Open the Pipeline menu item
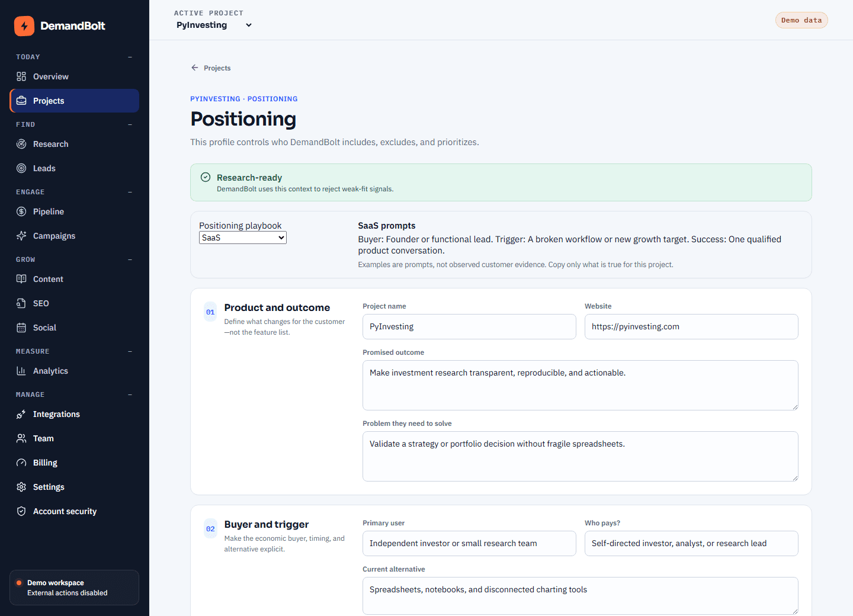 coord(75,211)
